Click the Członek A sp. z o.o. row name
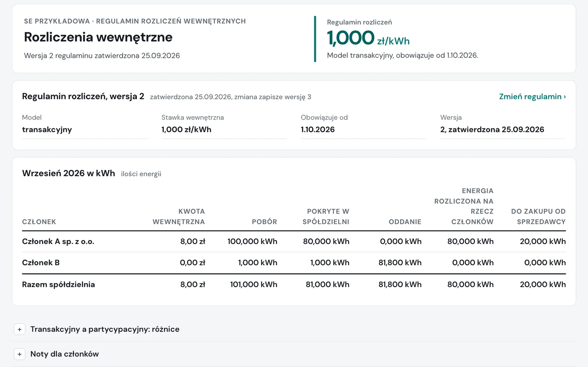This screenshot has width=588, height=367. click(58, 242)
